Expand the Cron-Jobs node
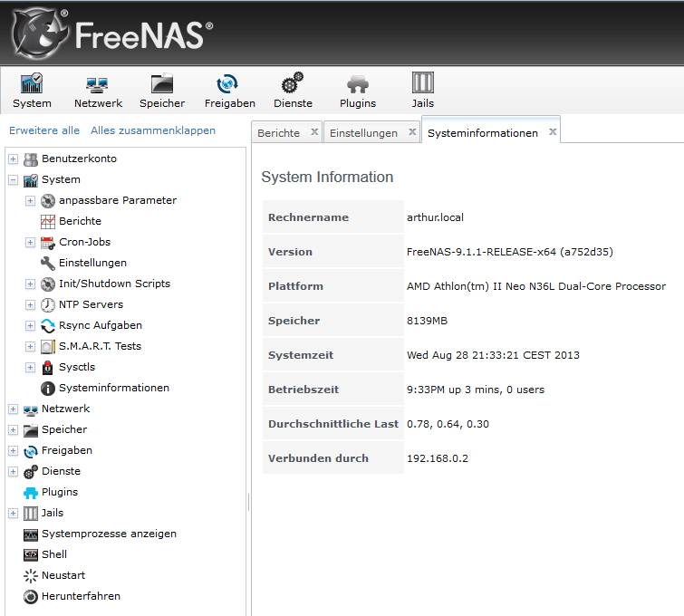Viewport: 684px width, 616px height. [x=30, y=242]
